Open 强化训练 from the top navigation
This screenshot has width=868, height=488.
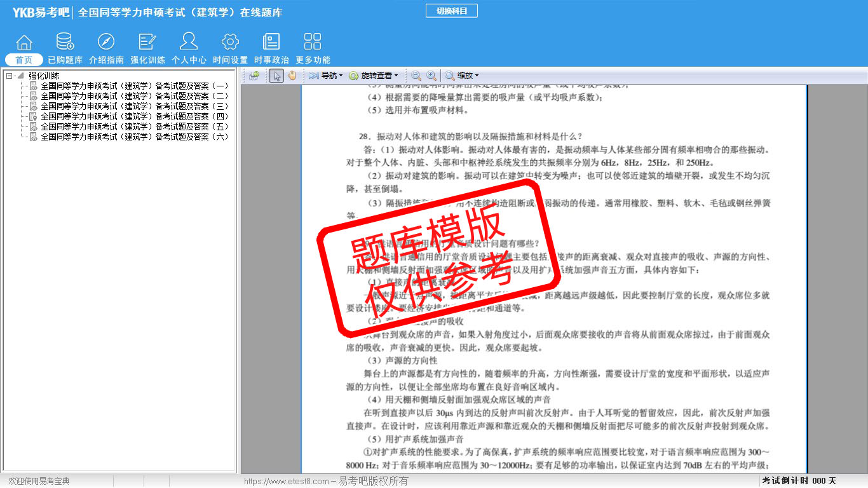pos(147,42)
